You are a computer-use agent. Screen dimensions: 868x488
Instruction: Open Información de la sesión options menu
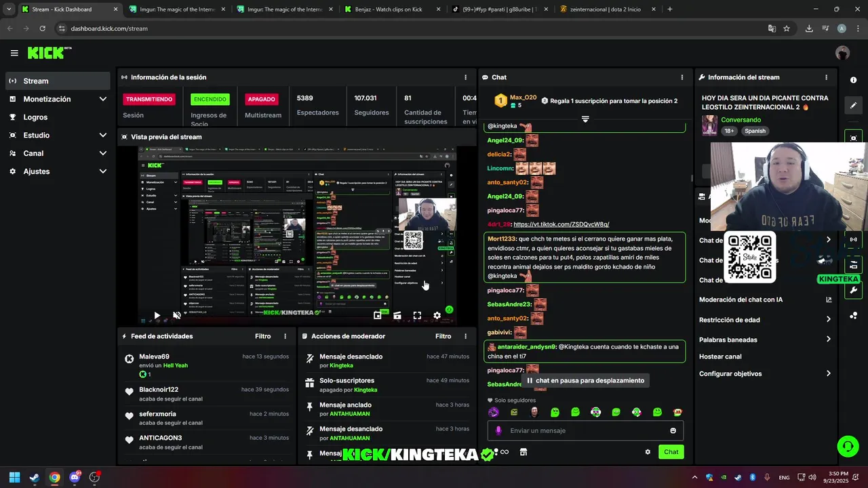point(465,77)
